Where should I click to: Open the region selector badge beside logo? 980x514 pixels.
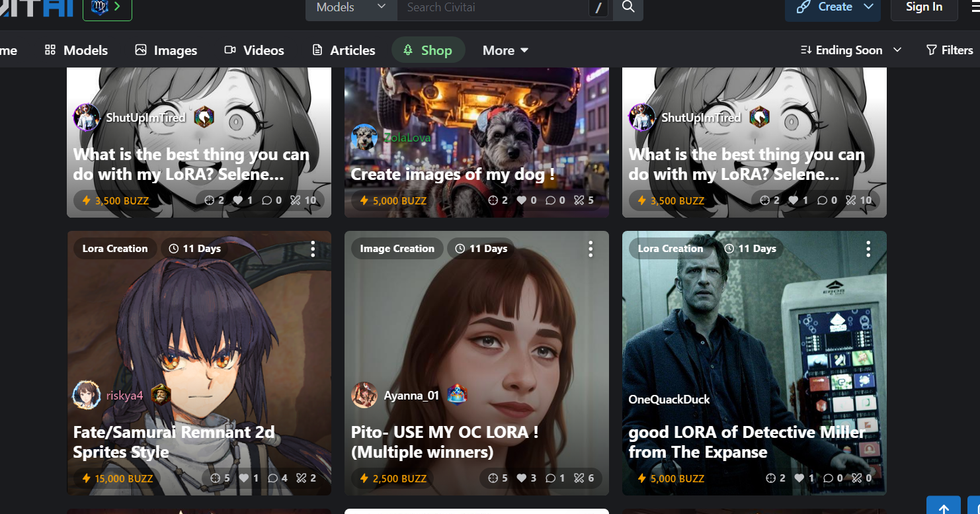pos(107,8)
